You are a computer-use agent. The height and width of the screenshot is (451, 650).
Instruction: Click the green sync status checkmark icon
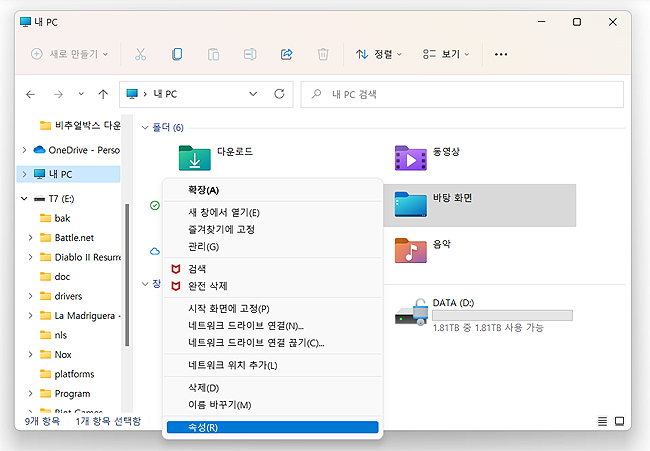(x=155, y=205)
